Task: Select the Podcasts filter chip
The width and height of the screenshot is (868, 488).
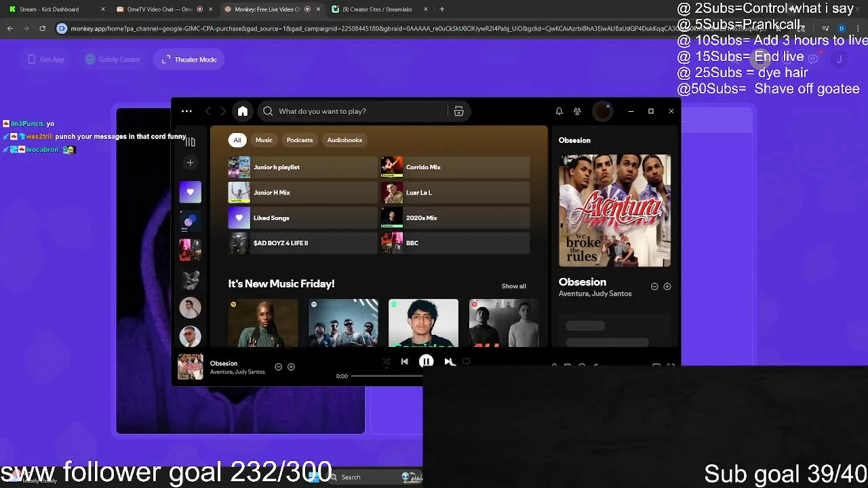Action: (x=300, y=140)
